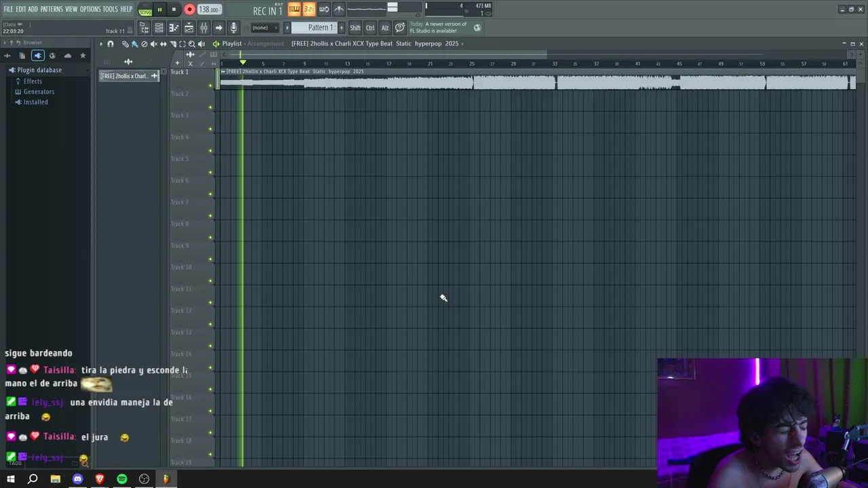Select the playlist Slip tool
868x488 pixels.
coord(163,44)
